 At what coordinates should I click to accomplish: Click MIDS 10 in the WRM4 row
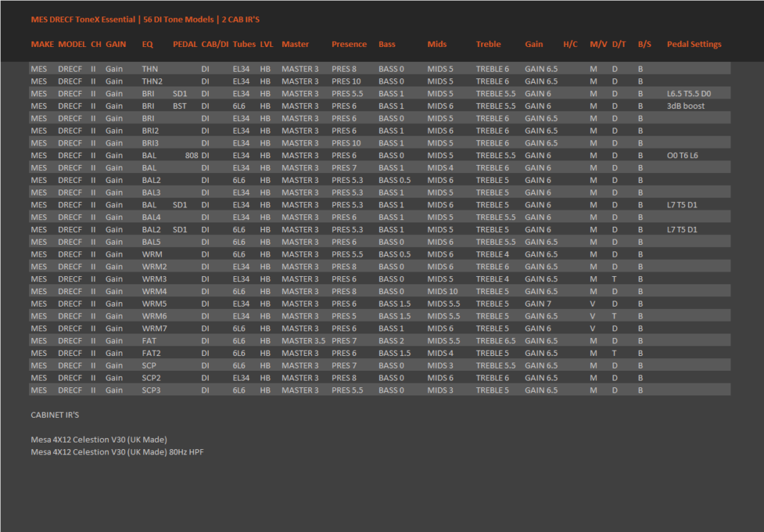coord(442,291)
